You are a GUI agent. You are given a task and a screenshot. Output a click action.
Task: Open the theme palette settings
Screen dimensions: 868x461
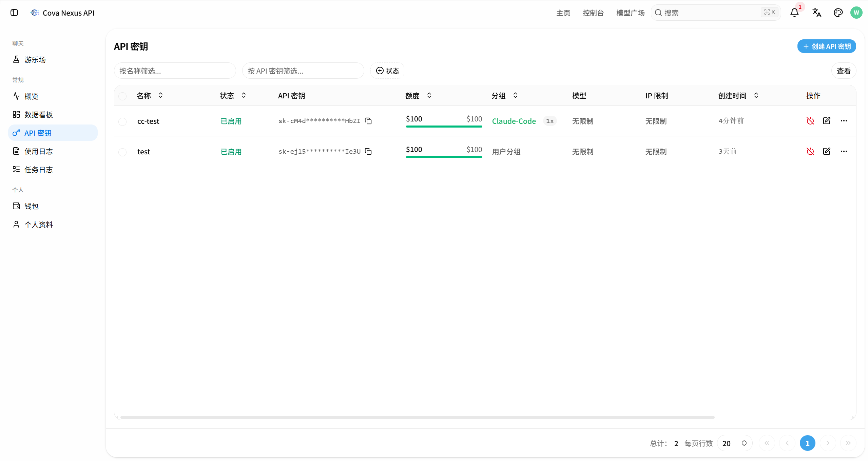[838, 13]
